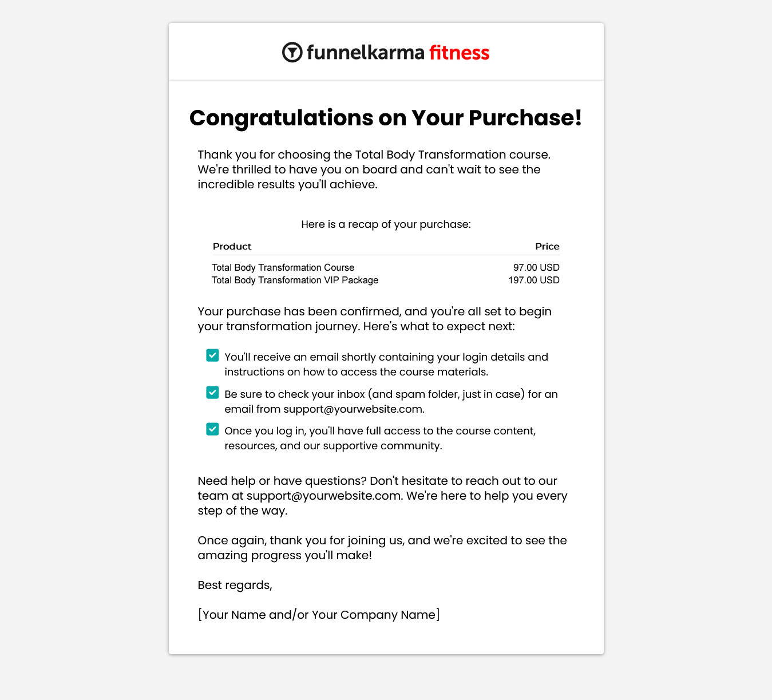The height and width of the screenshot is (700, 772).
Task: Click the teal checkmark beside login details item
Action: 212,355
